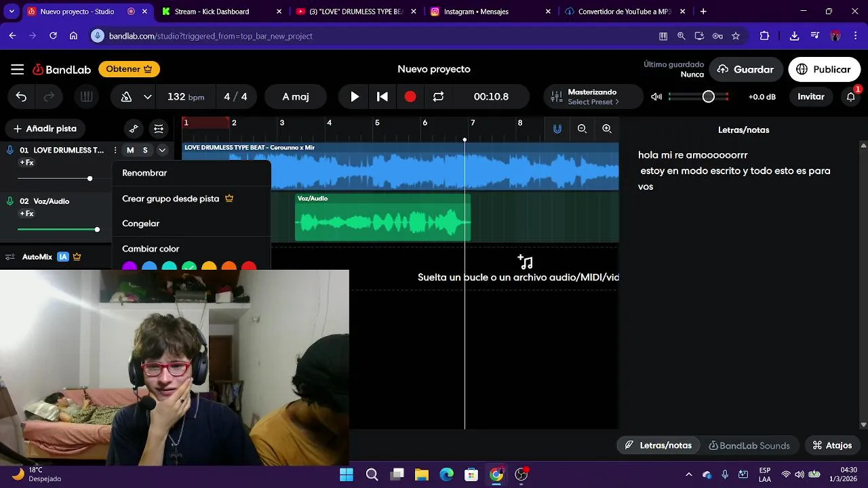Open the A maj key selector
Screen dimensions: 868x488
[296, 97]
